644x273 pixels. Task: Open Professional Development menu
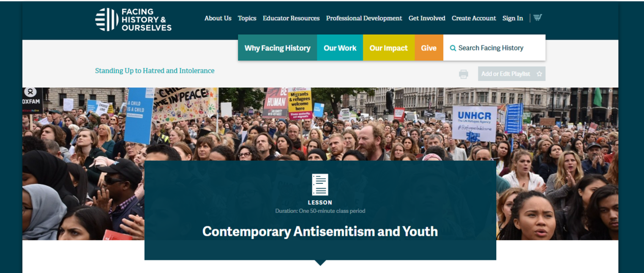[364, 18]
